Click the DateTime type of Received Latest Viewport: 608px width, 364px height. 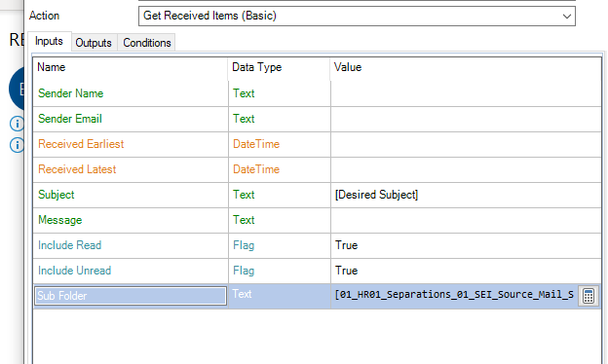(x=256, y=169)
